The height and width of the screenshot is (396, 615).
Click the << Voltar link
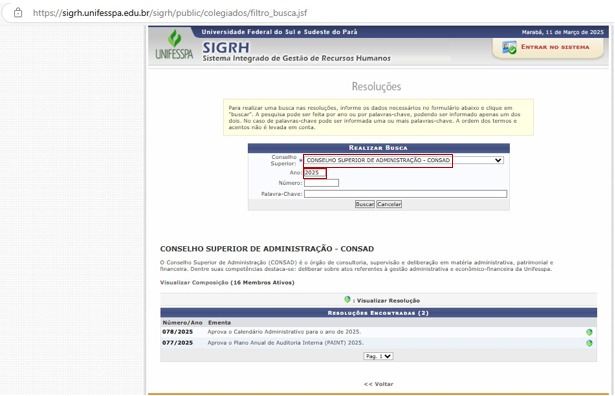click(378, 384)
